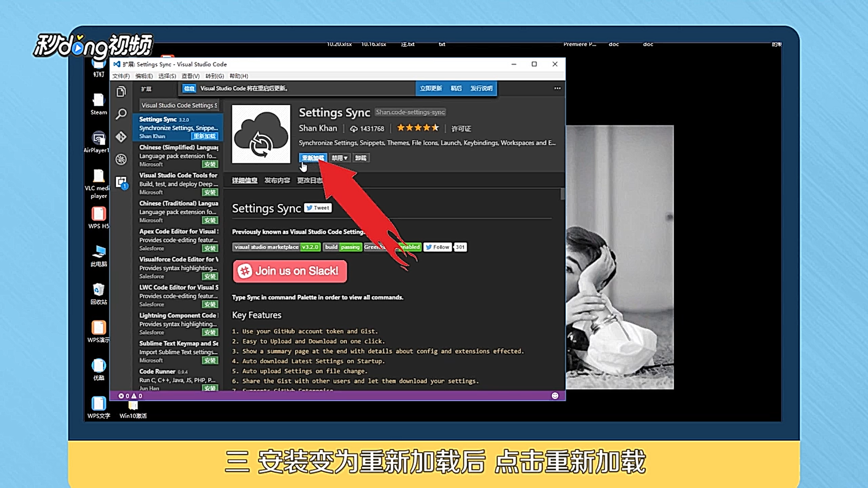The height and width of the screenshot is (488, 868).
Task: Install the Chinese (Traditional) Language pack
Action: pyautogui.click(x=210, y=220)
